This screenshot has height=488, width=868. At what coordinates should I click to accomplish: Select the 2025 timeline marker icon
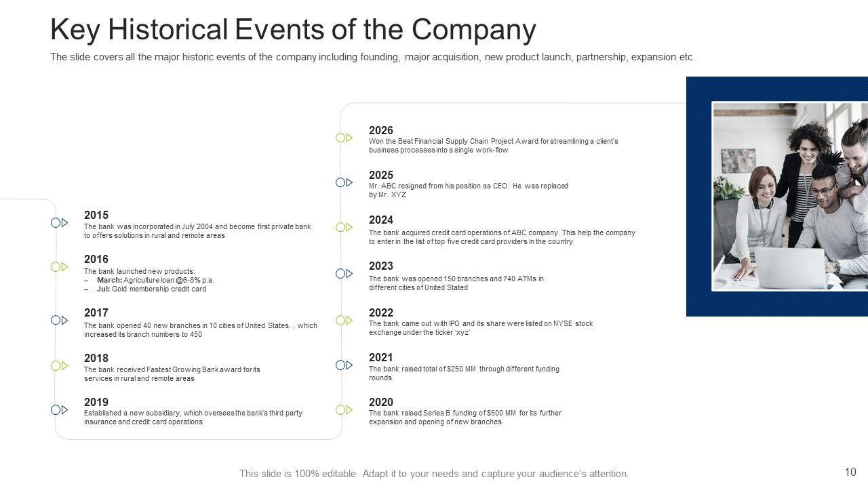[x=344, y=182]
